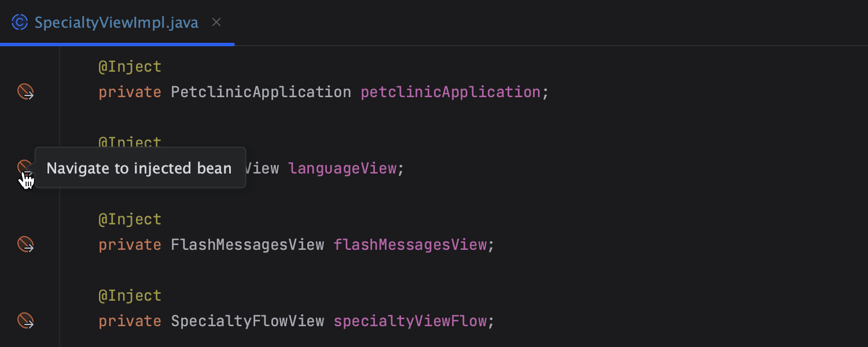Click the private keyword before PetclinicApplication
Screen dimensions: 868x347
point(130,92)
